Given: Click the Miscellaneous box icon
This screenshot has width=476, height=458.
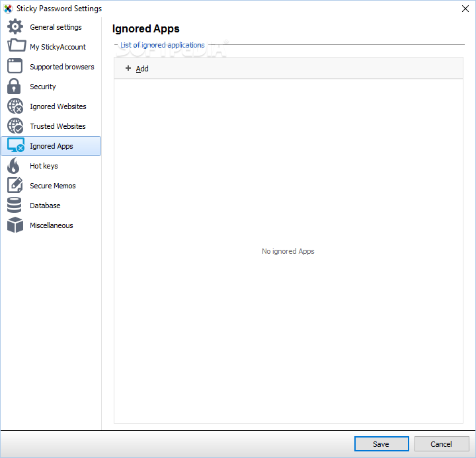Looking at the screenshot, I should tap(15, 225).
